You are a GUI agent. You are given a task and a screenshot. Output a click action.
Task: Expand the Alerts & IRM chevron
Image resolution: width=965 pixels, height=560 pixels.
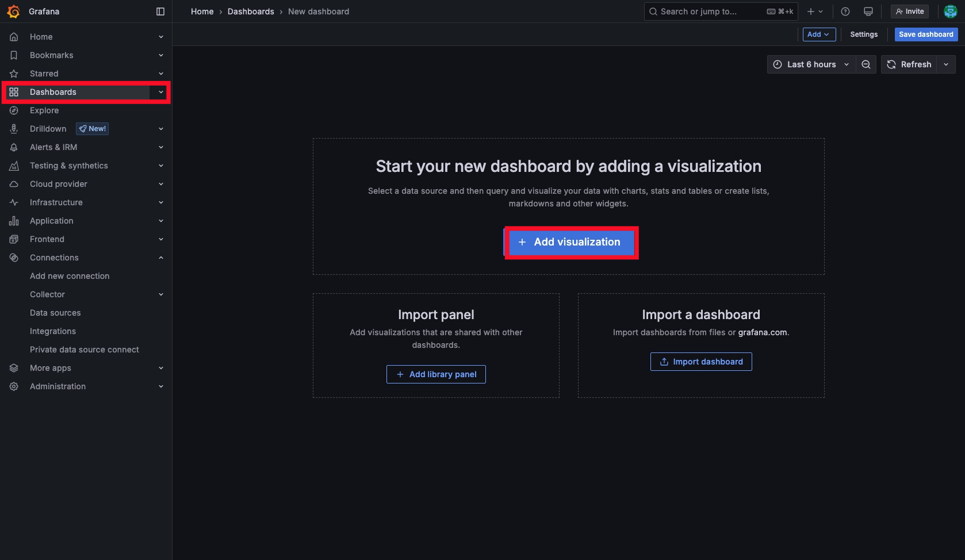tap(161, 147)
